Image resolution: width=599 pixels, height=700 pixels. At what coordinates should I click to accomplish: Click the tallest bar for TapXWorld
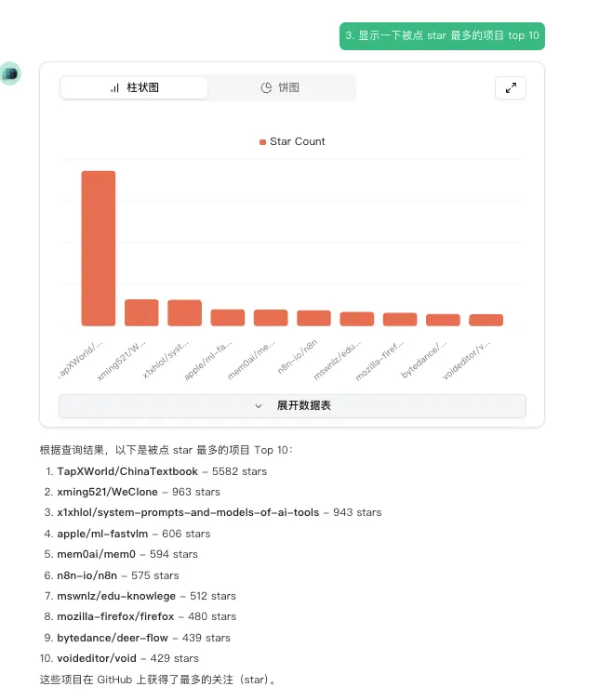click(x=99, y=248)
